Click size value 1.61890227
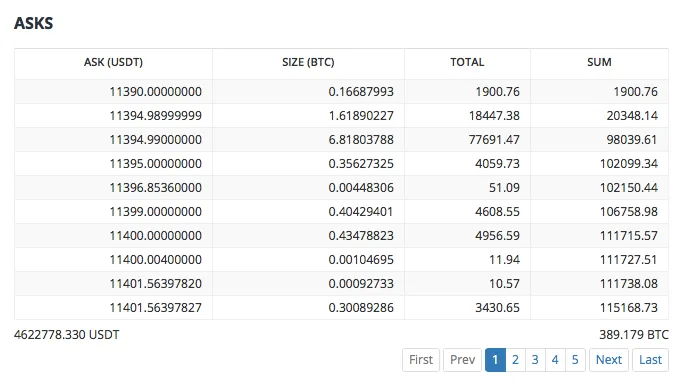 tap(361, 115)
